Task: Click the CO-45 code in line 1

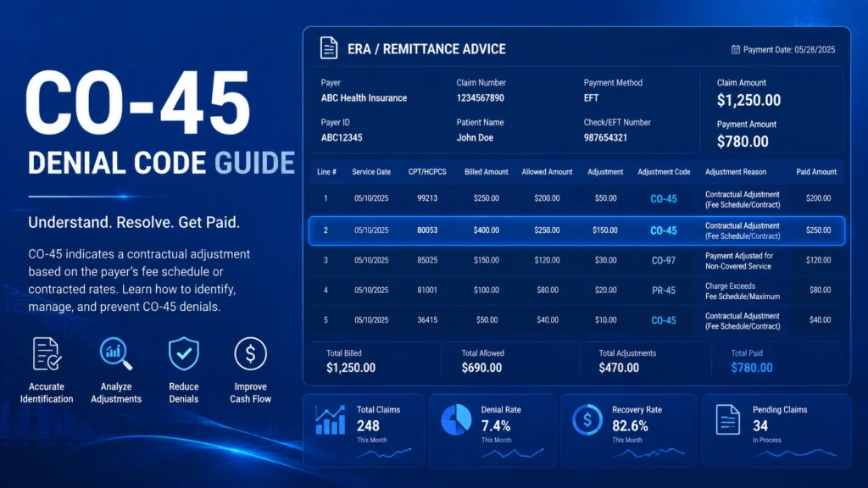Action: click(x=664, y=198)
